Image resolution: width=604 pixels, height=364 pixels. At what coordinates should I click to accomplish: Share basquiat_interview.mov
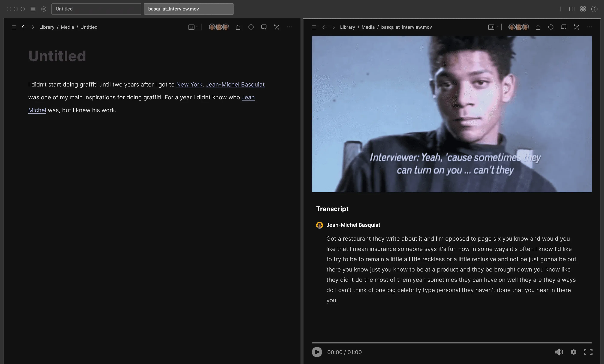[538, 27]
